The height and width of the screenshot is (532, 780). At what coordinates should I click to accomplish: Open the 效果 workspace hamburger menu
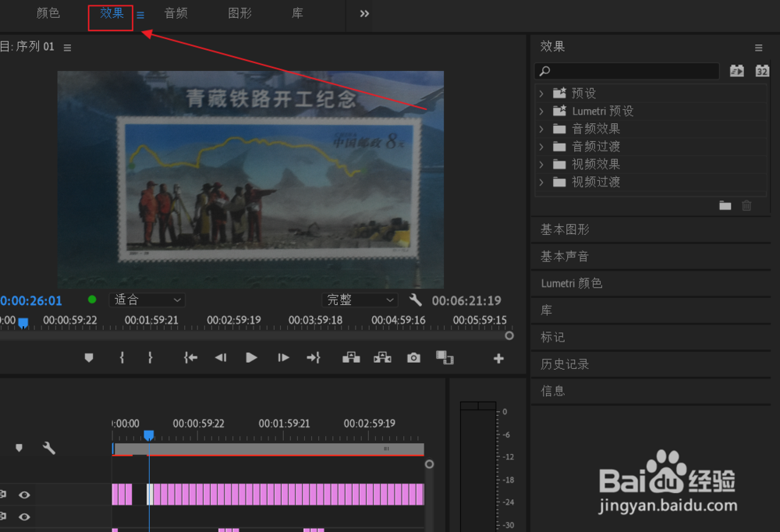pyautogui.click(x=140, y=16)
